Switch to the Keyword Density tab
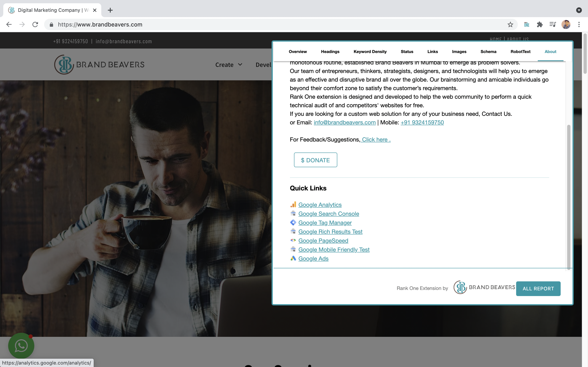The image size is (588, 367). coord(370,51)
